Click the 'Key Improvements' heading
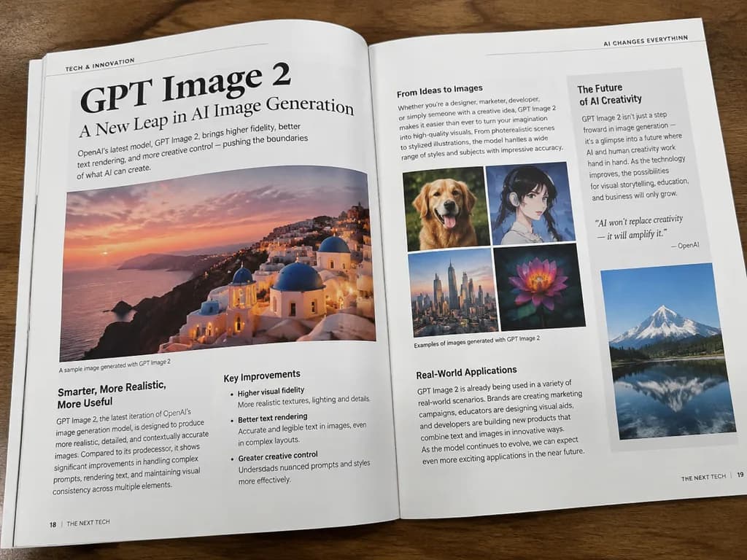This screenshot has width=747, height=560. coord(262,376)
